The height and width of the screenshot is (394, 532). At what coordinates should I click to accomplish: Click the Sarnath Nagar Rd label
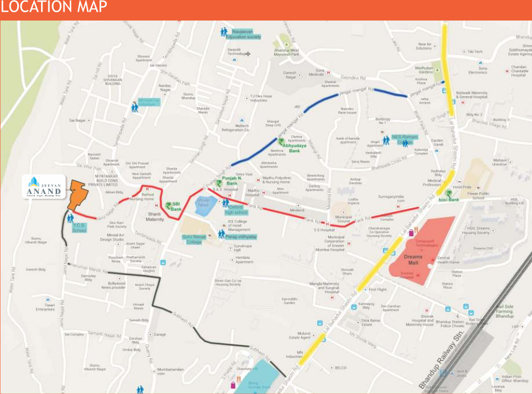[x=105, y=335]
